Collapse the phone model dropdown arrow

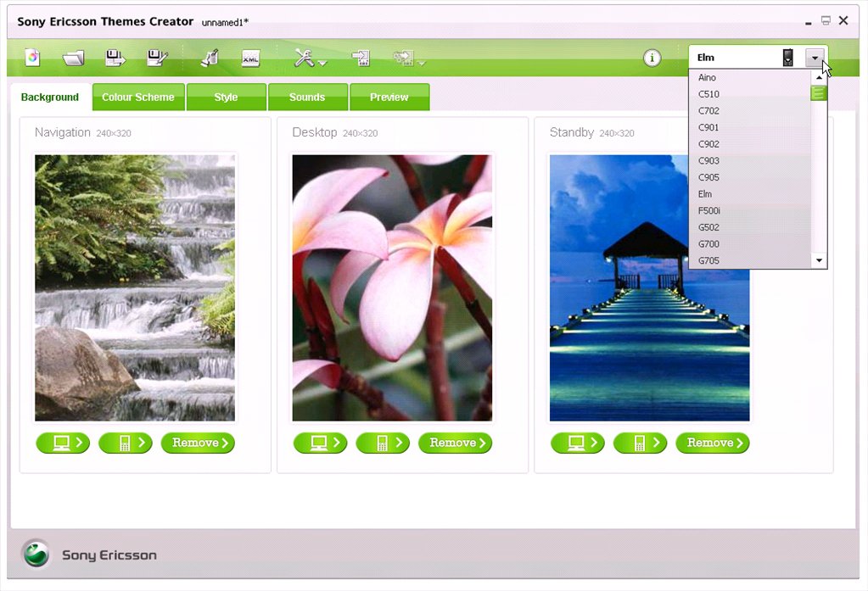tap(815, 58)
